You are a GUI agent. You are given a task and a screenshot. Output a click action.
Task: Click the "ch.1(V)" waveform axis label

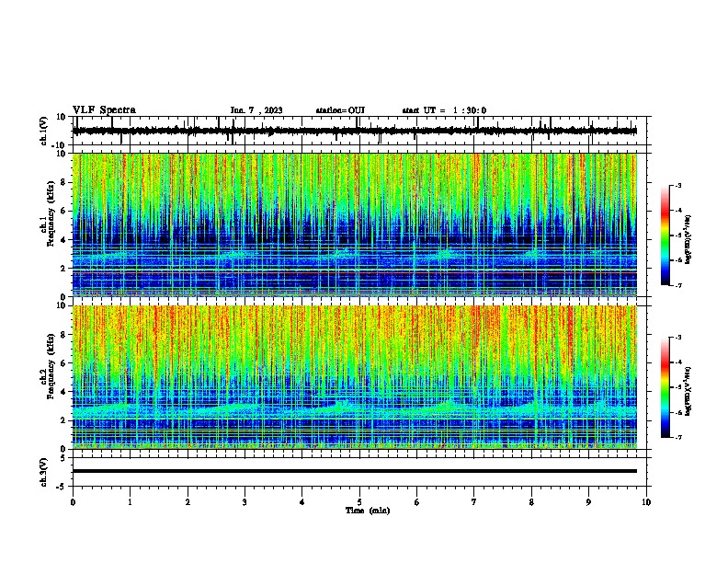[44, 131]
